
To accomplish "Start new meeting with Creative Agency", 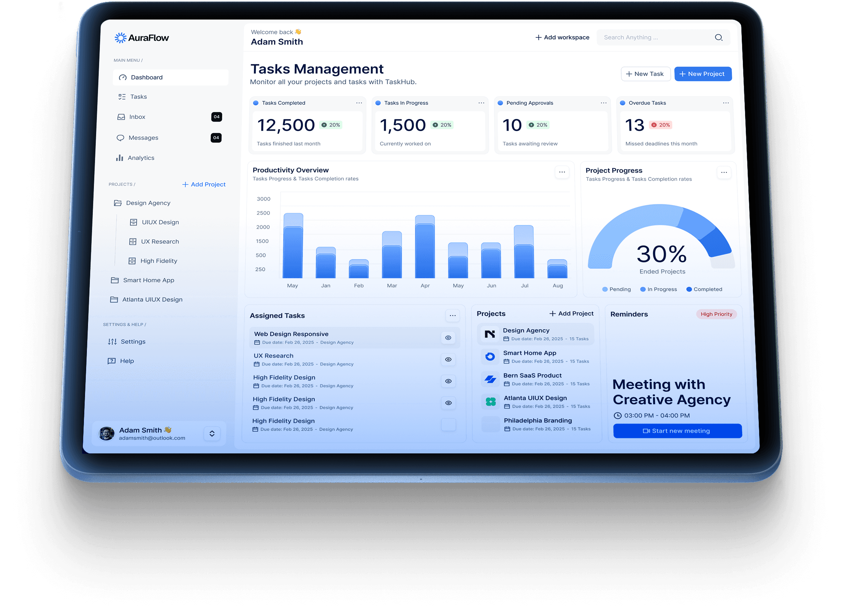I will click(677, 430).
